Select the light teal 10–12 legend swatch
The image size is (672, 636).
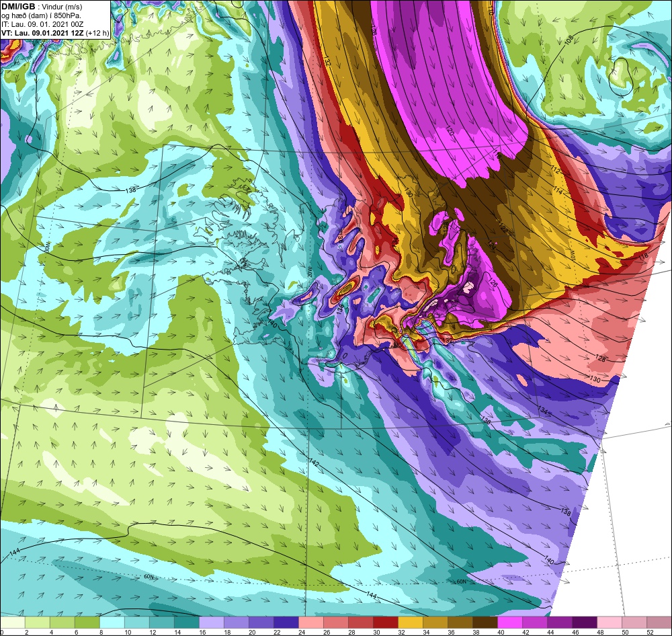click(137, 622)
